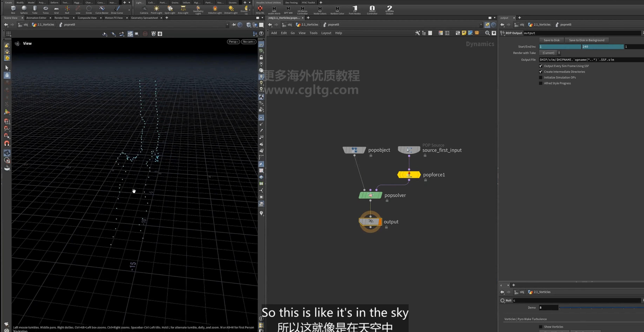This screenshot has height=332, width=644.
Task: Open the network editor Add menu
Action: click(x=274, y=33)
